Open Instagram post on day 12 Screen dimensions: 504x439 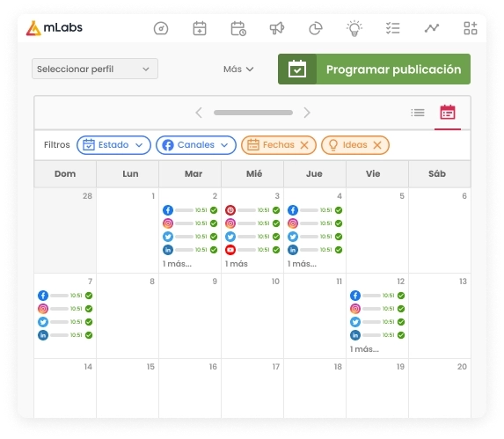(x=377, y=309)
